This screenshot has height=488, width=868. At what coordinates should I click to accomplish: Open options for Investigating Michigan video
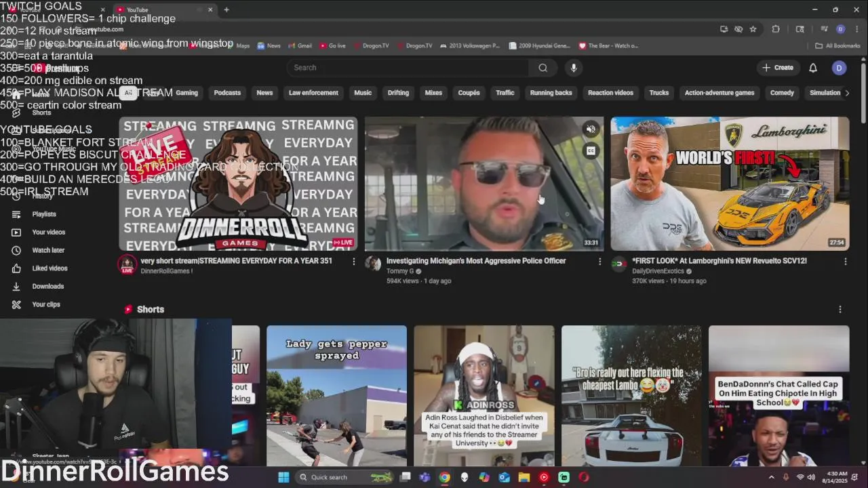(x=599, y=262)
